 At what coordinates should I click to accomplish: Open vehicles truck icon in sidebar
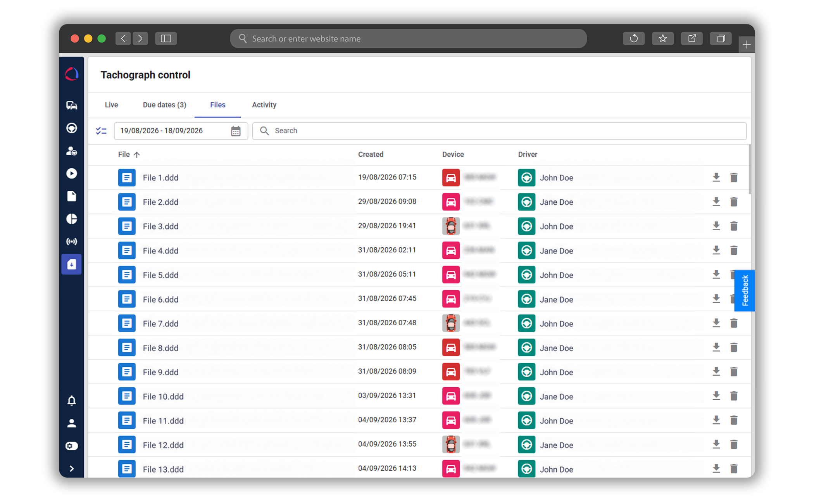pos(72,105)
